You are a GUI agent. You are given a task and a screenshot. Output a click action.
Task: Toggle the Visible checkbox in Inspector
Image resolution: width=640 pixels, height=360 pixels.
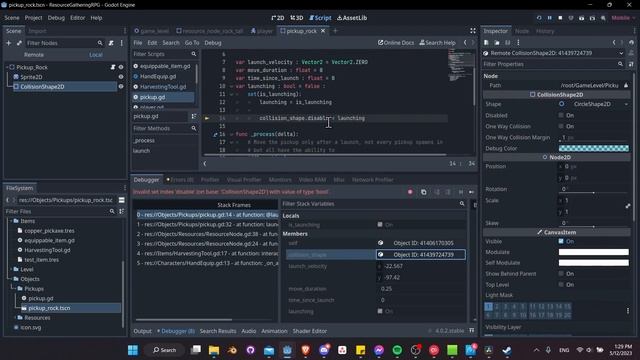coord(561,241)
